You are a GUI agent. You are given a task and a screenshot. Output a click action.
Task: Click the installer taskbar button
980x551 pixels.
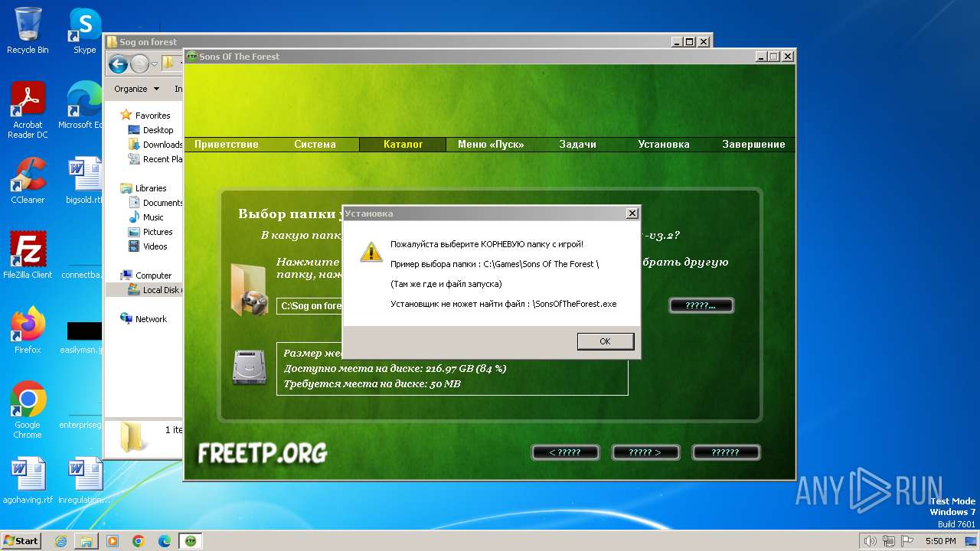(191, 541)
